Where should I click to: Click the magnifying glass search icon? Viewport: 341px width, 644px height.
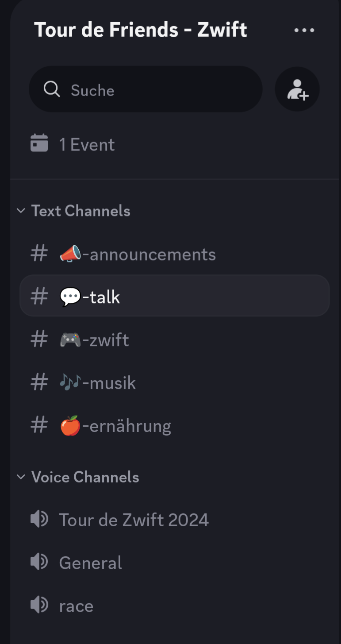52,89
